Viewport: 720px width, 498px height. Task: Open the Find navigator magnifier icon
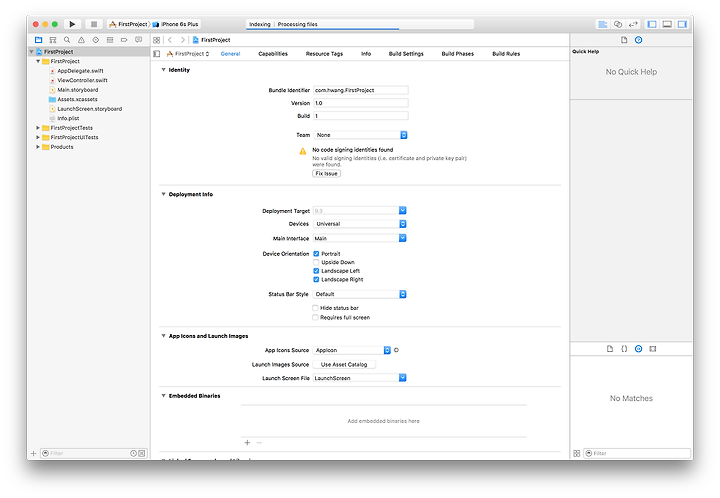[67, 40]
